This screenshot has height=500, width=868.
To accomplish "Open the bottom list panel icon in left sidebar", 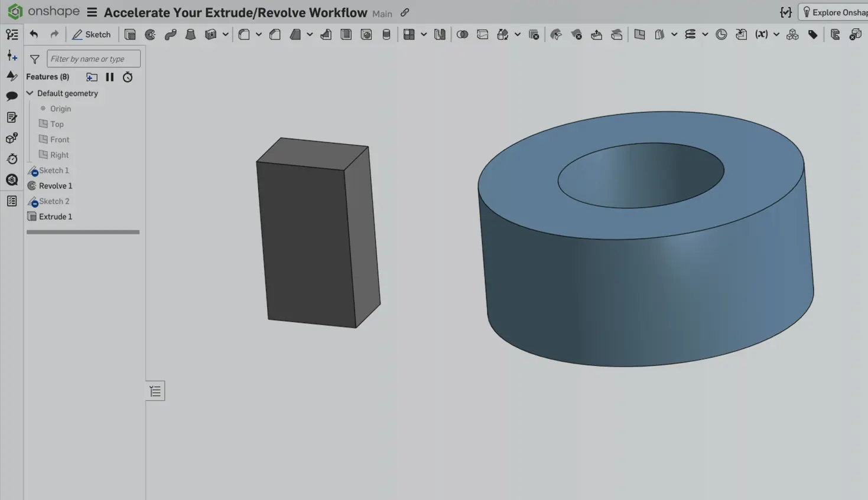I will pyautogui.click(x=12, y=201).
